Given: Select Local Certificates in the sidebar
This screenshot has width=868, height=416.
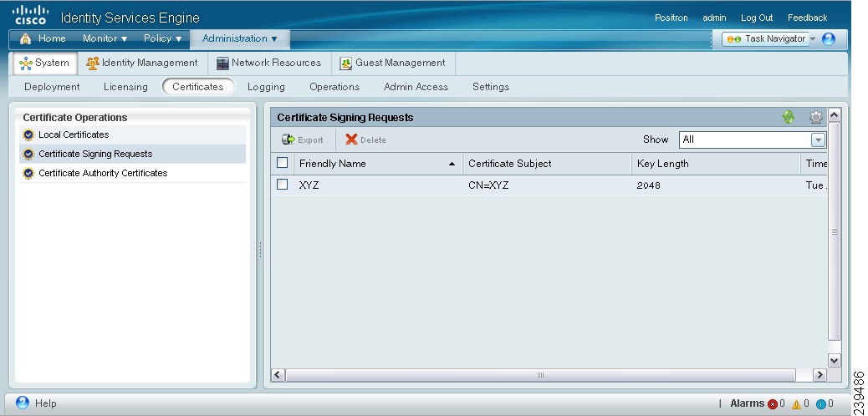Looking at the screenshot, I should (x=132, y=135).
